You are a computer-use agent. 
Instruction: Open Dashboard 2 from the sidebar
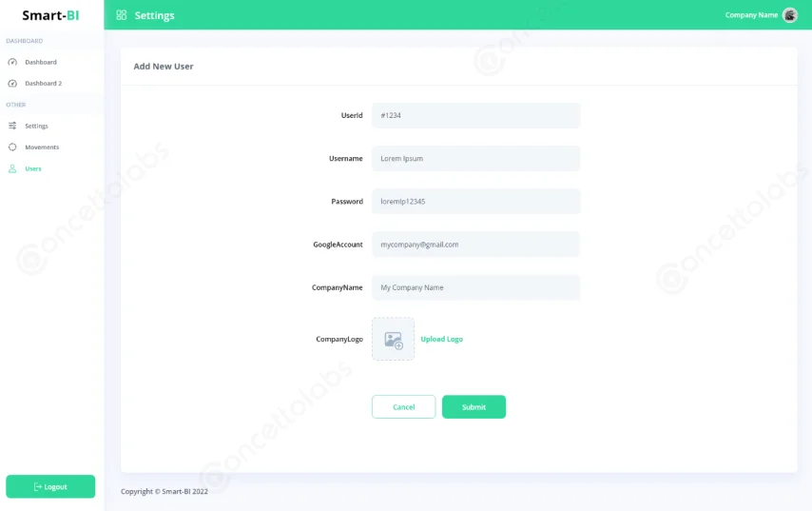coord(43,84)
